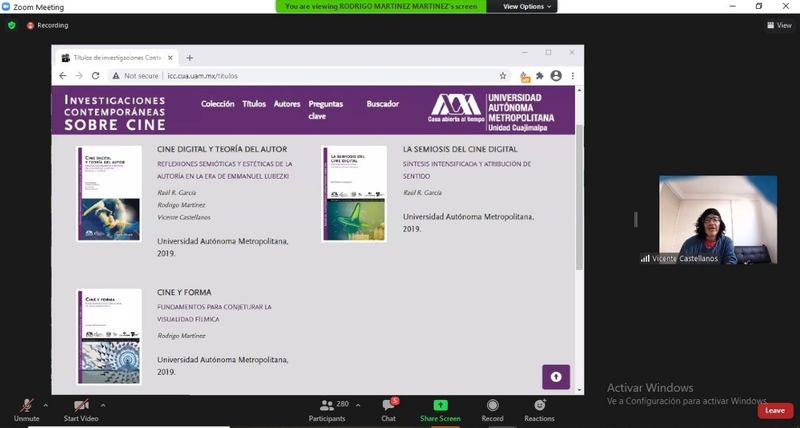800x428 pixels.
Task: Open La Semiosis del Cine Digital cover
Action: [354, 194]
